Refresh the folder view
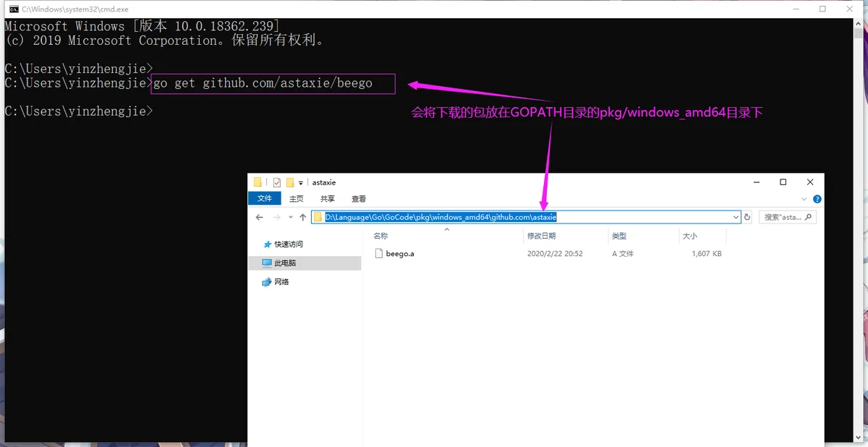Screen dimensions: 868x447 point(748,217)
